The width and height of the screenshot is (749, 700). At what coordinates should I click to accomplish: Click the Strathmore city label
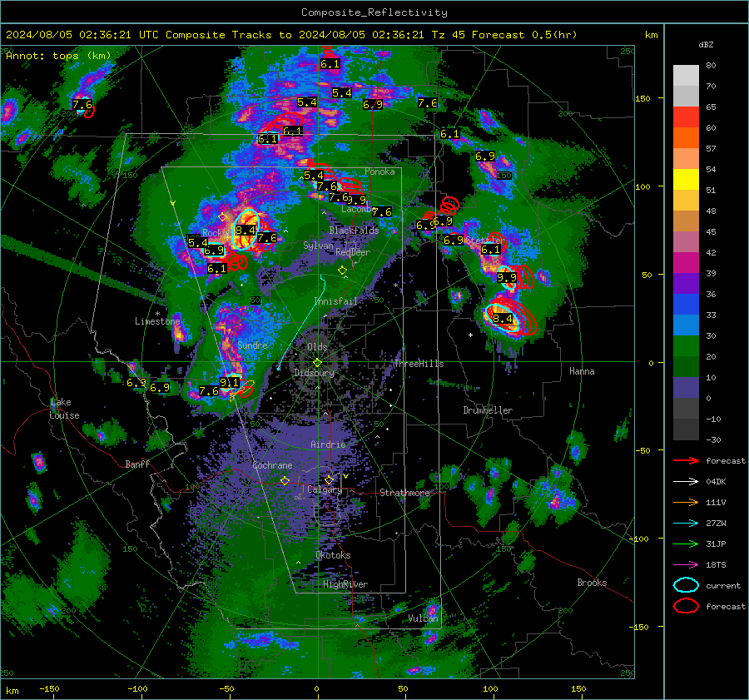click(x=405, y=493)
